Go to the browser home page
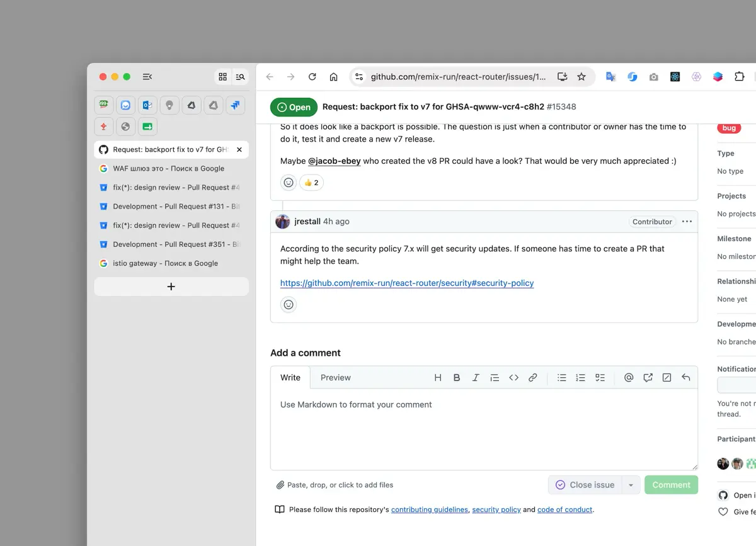The width and height of the screenshot is (756, 546). tap(334, 77)
